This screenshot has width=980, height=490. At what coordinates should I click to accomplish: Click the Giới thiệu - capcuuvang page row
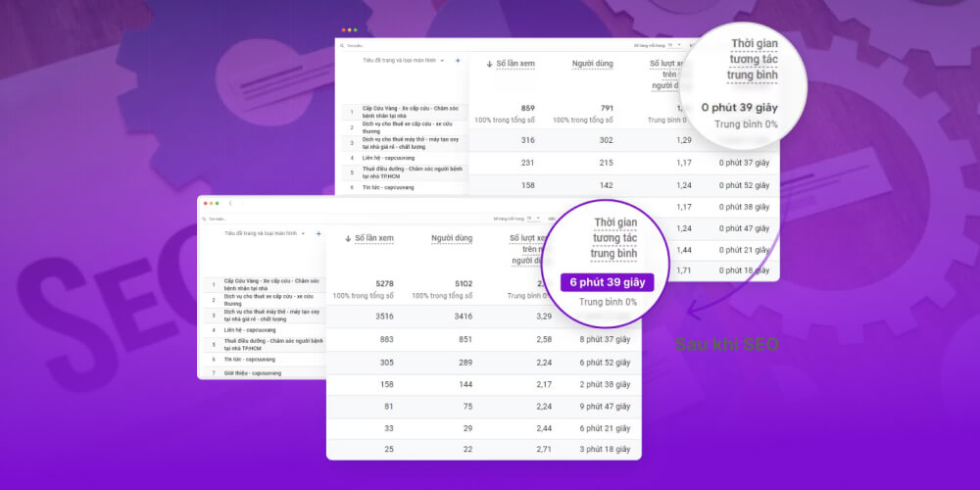(x=253, y=372)
